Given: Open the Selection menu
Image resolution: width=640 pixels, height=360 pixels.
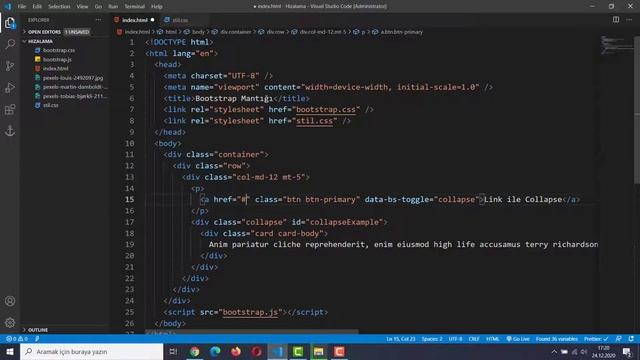Looking at the screenshot, I should 59,7.
